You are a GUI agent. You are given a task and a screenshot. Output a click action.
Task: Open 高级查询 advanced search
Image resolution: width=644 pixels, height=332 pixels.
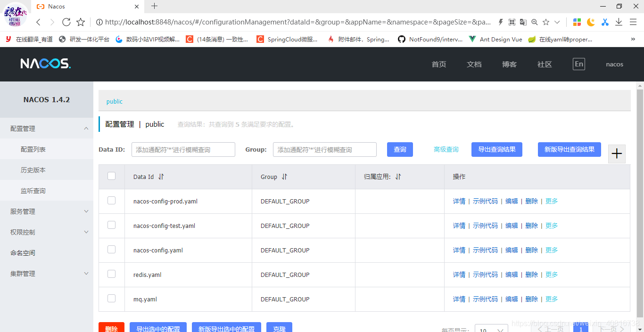446,149
